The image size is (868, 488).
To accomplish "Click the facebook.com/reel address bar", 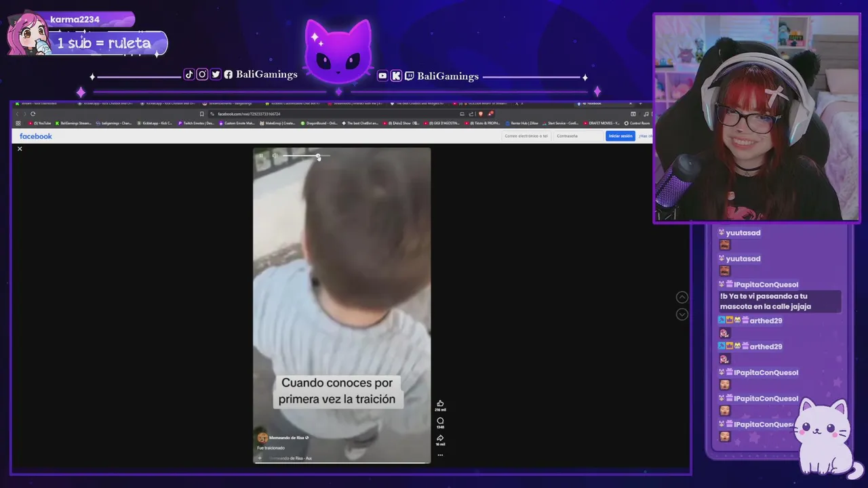I will click(332, 114).
